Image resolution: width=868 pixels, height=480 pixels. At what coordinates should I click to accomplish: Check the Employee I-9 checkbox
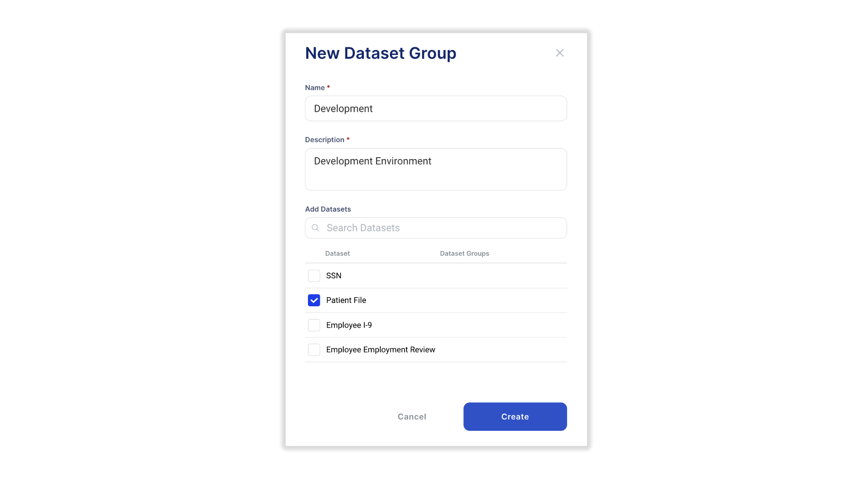pos(314,325)
